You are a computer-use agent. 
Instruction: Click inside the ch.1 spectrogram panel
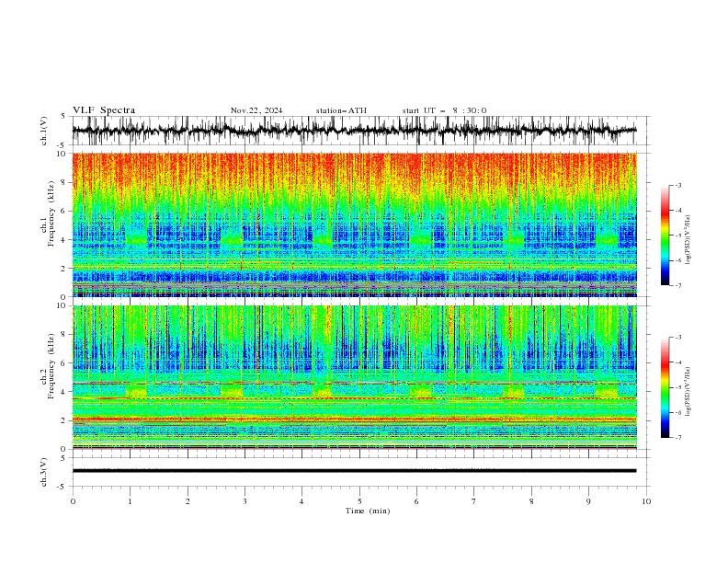[354, 224]
